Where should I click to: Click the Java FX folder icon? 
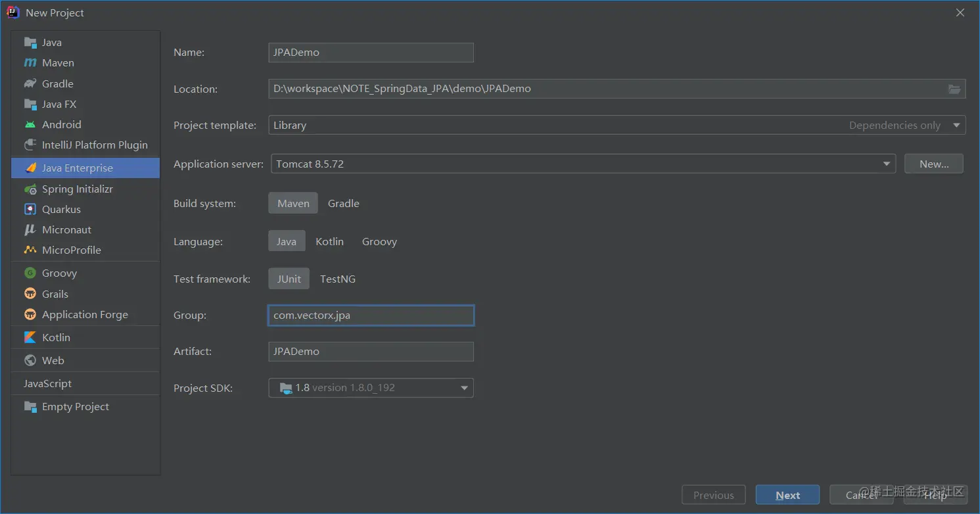pos(30,104)
